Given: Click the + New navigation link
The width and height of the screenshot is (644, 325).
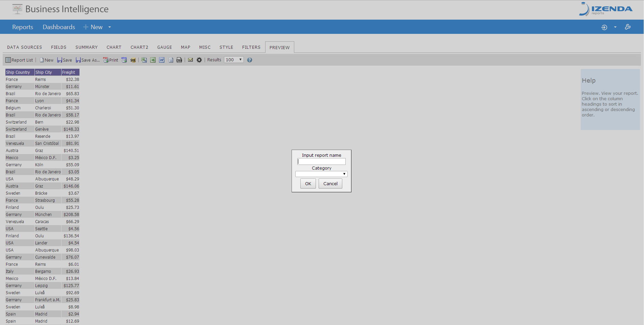Looking at the screenshot, I should 93,27.
